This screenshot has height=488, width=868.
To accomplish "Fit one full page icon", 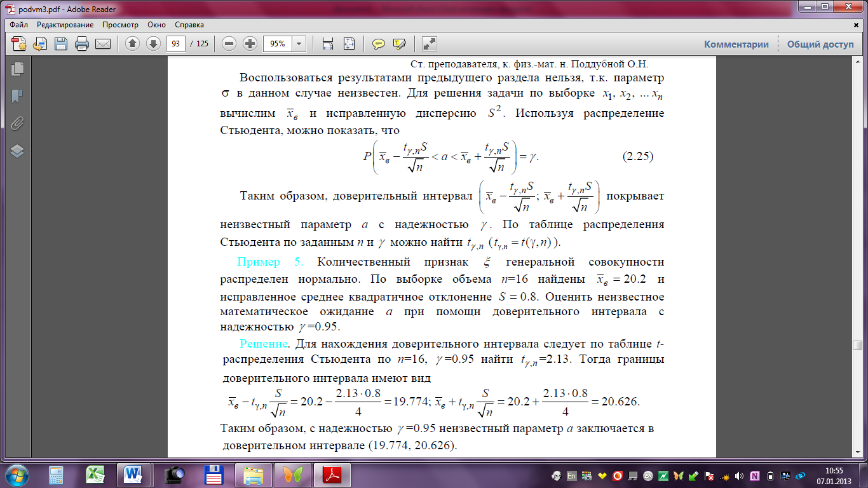I will (349, 44).
